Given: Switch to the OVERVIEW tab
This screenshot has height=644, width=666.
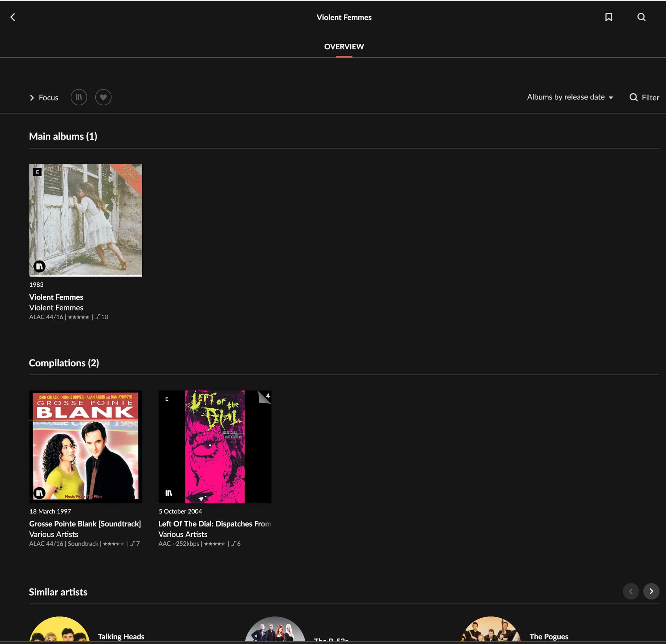Looking at the screenshot, I should 344,46.
